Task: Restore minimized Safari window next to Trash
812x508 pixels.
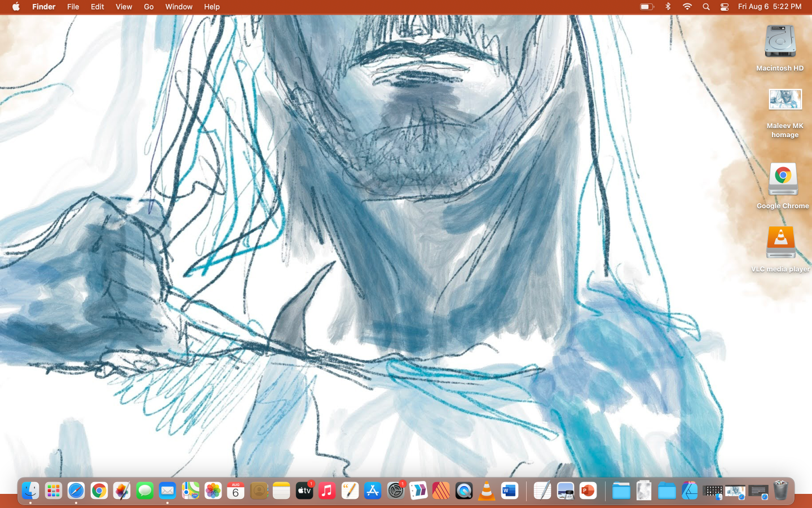Action: pos(758,492)
